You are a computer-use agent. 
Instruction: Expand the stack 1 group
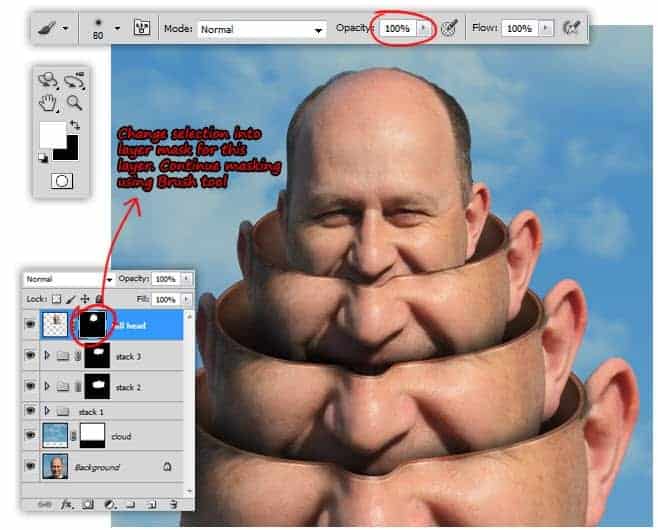tap(47, 411)
